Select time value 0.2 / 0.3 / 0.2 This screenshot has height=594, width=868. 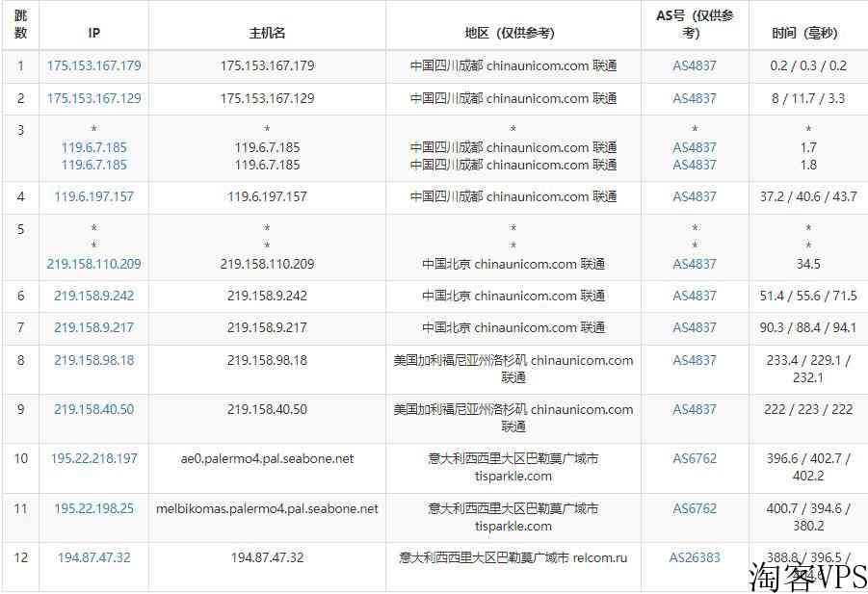[x=808, y=65]
